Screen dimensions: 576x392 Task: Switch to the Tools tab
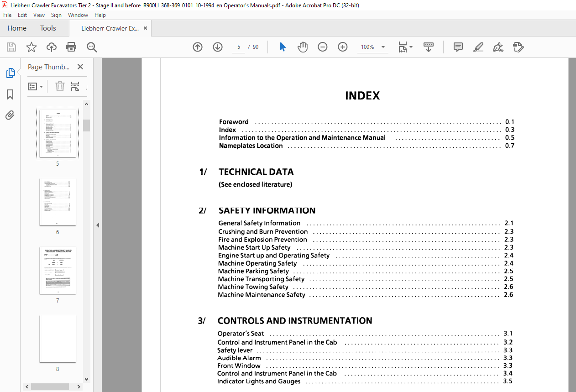pos(48,28)
